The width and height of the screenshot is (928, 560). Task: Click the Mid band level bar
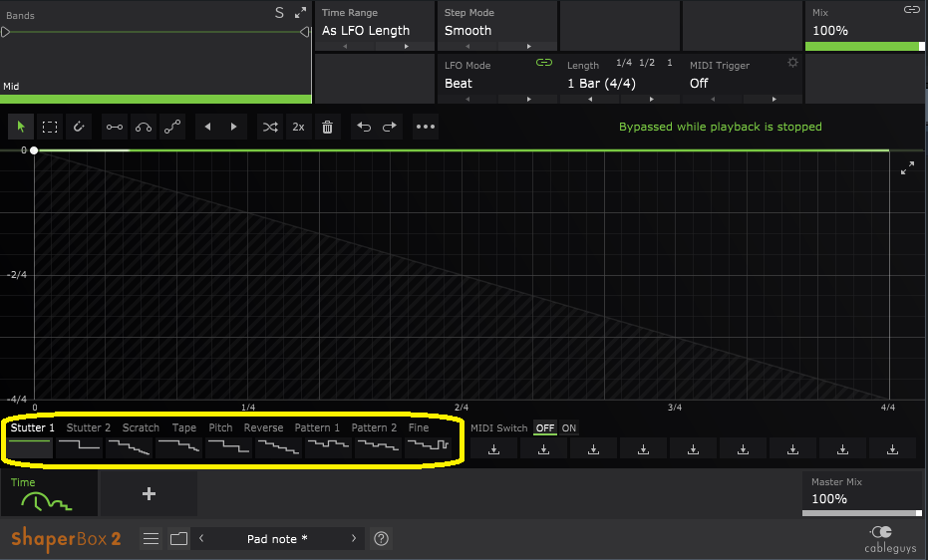pyautogui.click(x=155, y=99)
